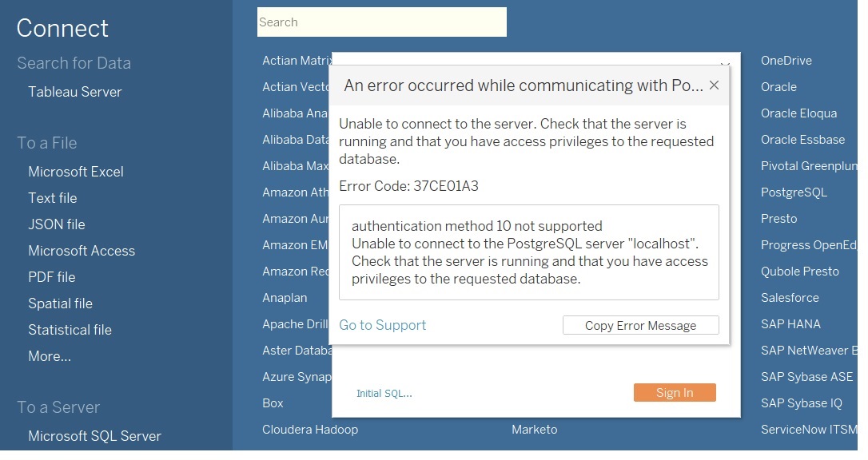Connect to a Text file
Viewport: 868px width, 460px height.
(x=52, y=198)
